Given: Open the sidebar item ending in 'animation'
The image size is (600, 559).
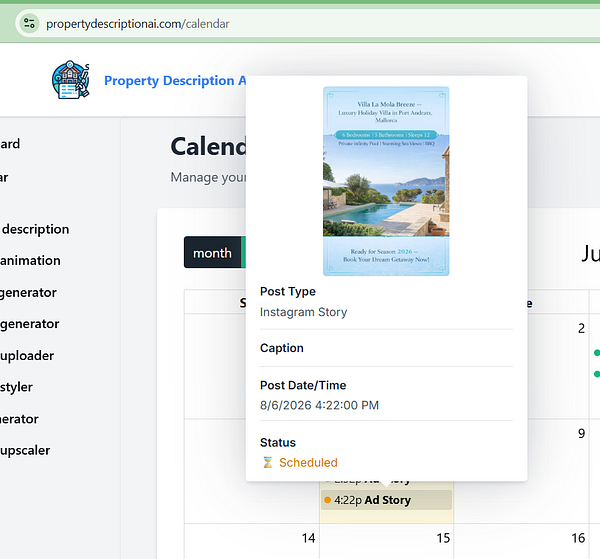Looking at the screenshot, I should (x=30, y=261).
